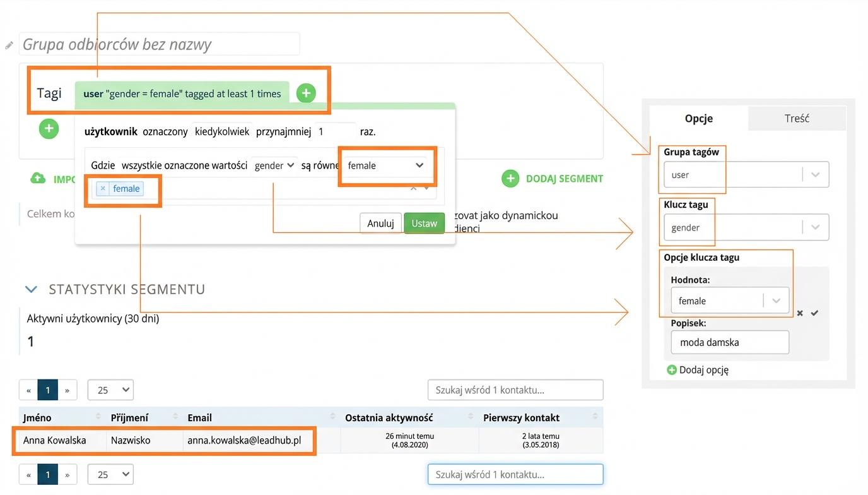Select page 1 below the table
The width and height of the screenshot is (868, 495).
click(48, 474)
